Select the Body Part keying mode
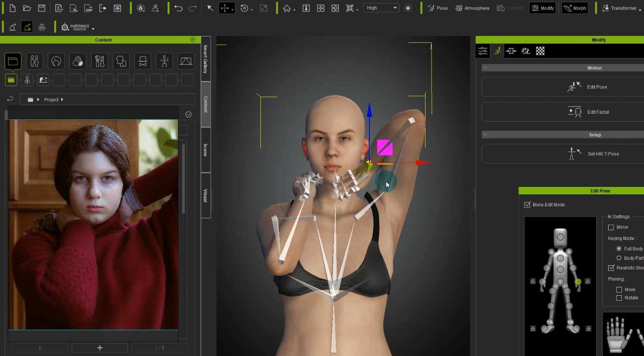Screen dimensions: 644x356 619,258
